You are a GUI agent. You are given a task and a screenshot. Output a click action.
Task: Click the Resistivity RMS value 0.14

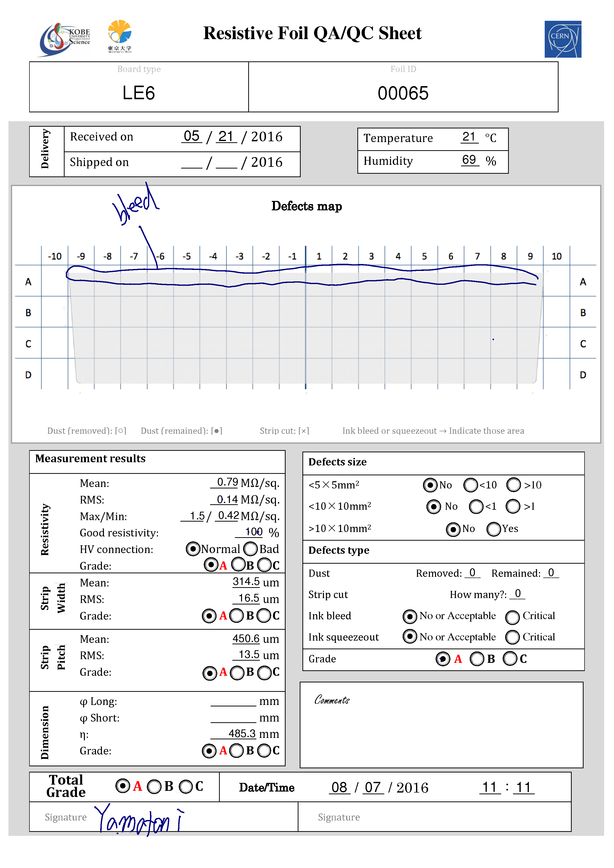[x=224, y=499]
